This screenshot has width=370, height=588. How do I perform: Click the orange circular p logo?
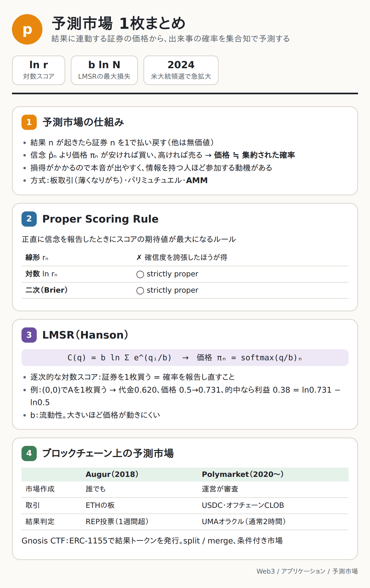click(27, 29)
